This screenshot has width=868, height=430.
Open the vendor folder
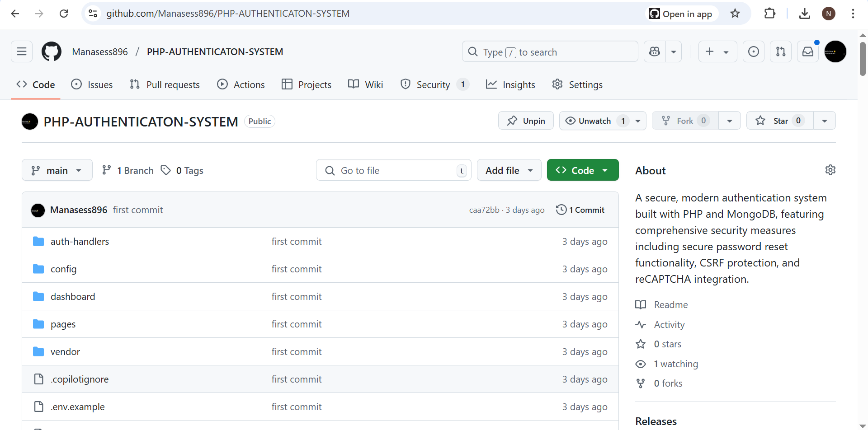coord(65,352)
